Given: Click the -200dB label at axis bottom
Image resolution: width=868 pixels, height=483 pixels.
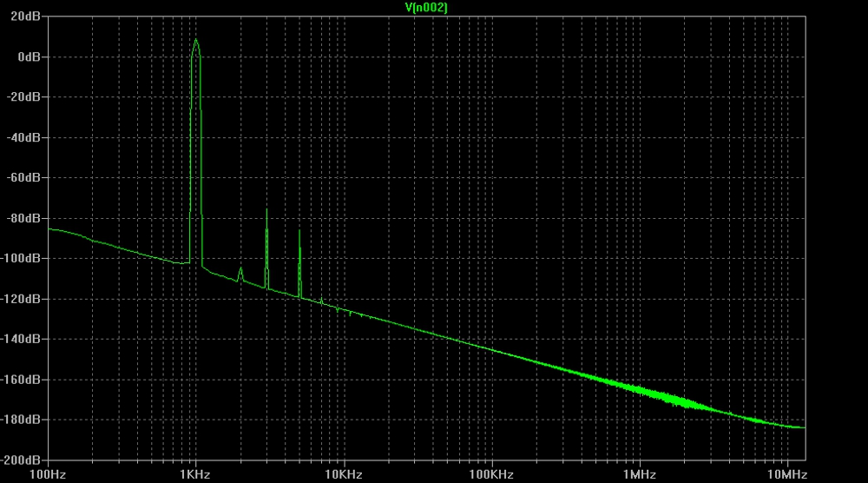Looking at the screenshot, I should coord(22,460).
